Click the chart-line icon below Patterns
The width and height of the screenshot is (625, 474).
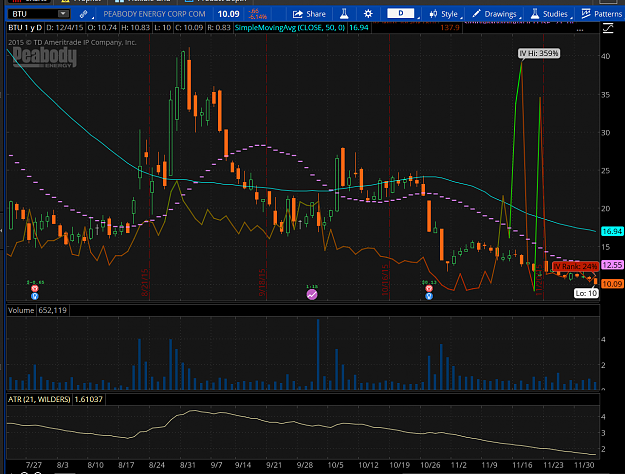point(608,28)
